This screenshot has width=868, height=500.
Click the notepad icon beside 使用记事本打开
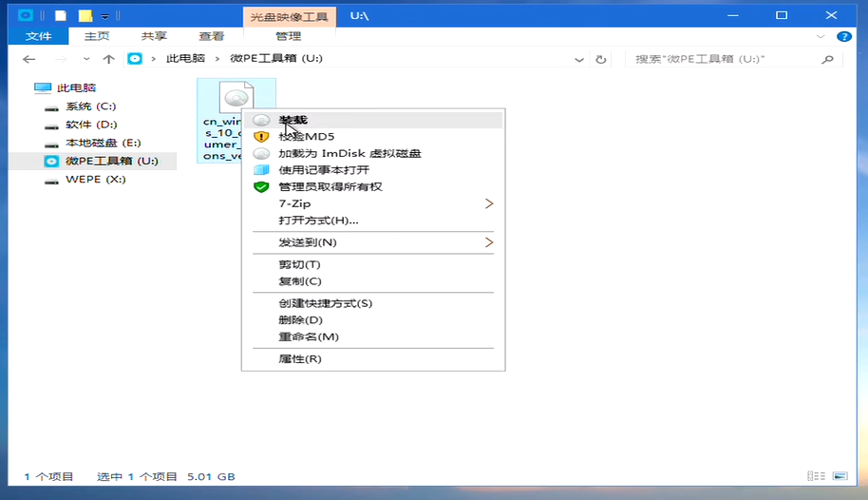261,169
